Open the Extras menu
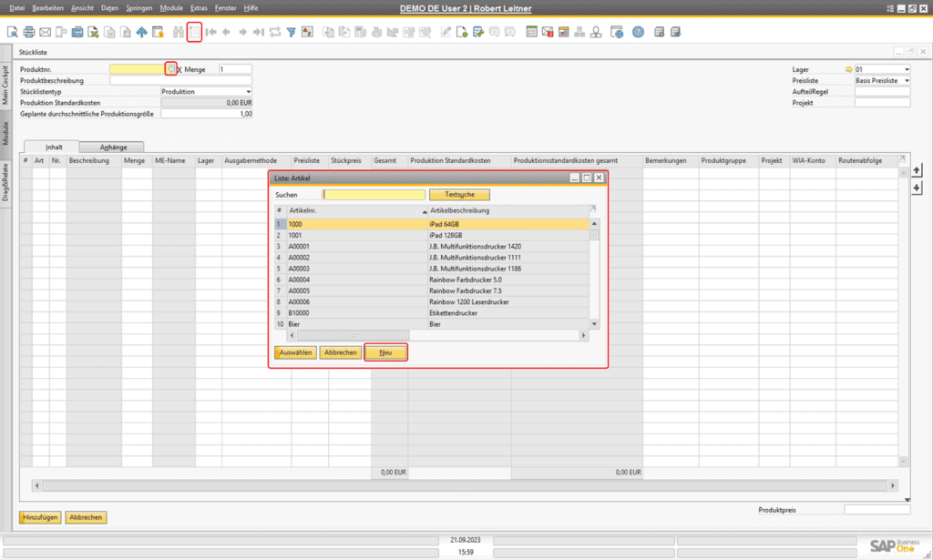 199,8
